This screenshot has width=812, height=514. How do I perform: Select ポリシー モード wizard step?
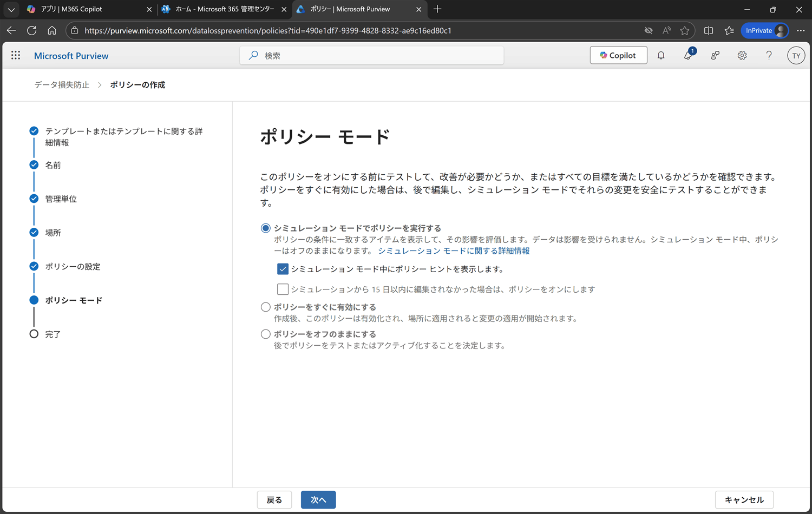point(74,300)
